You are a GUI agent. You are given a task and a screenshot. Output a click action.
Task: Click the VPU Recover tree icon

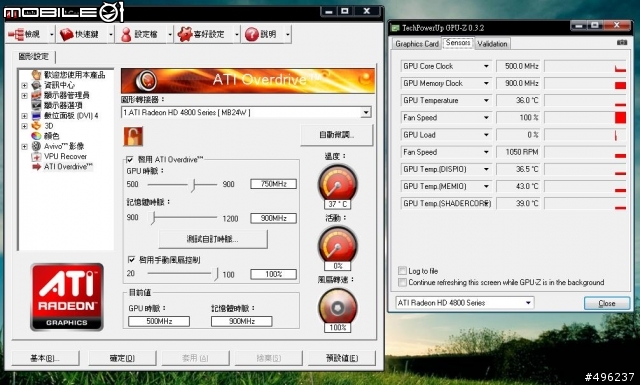(x=37, y=156)
